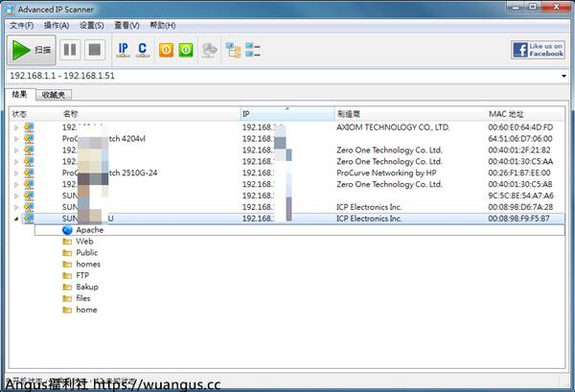Click the Advanced IP Scanner title bar icon
The width and height of the screenshot is (575, 392).
point(10,9)
